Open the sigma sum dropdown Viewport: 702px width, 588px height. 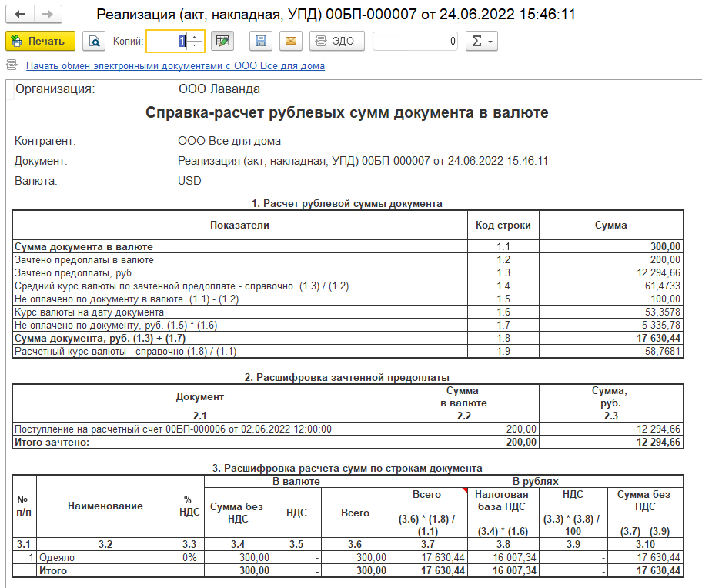pyautogui.click(x=482, y=41)
